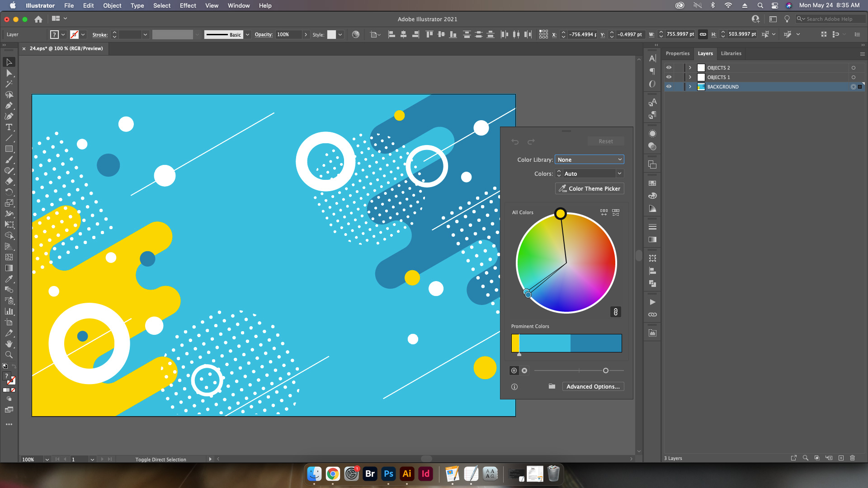Select the Type tool
The width and height of the screenshot is (868, 488).
(8, 127)
